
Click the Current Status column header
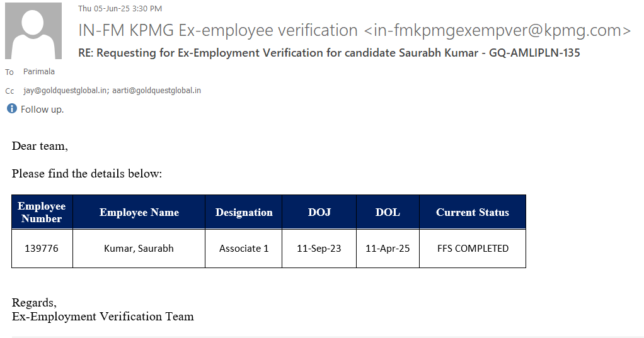[472, 212]
